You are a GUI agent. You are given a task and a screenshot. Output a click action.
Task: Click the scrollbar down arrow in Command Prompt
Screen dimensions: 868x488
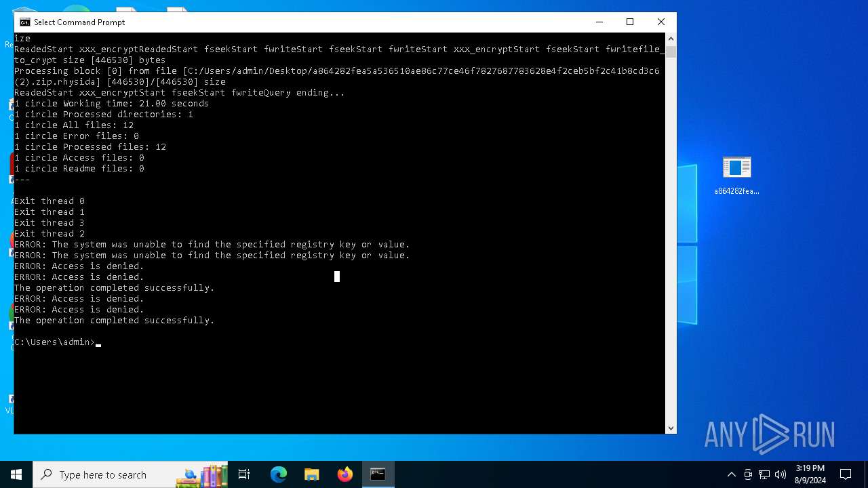click(x=671, y=428)
